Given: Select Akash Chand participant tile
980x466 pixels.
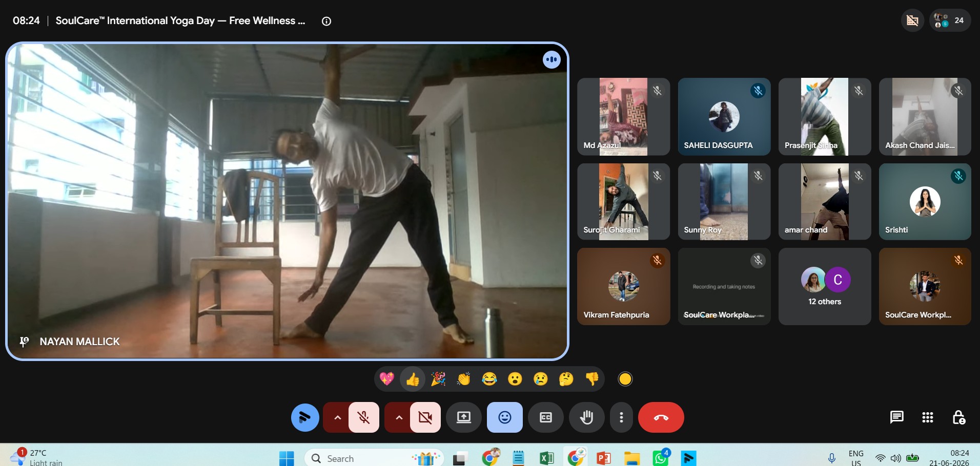Looking at the screenshot, I should coord(925,117).
